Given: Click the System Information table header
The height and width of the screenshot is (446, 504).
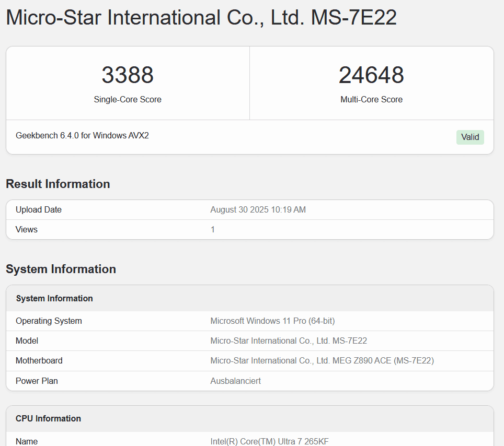Looking at the screenshot, I should (54, 298).
